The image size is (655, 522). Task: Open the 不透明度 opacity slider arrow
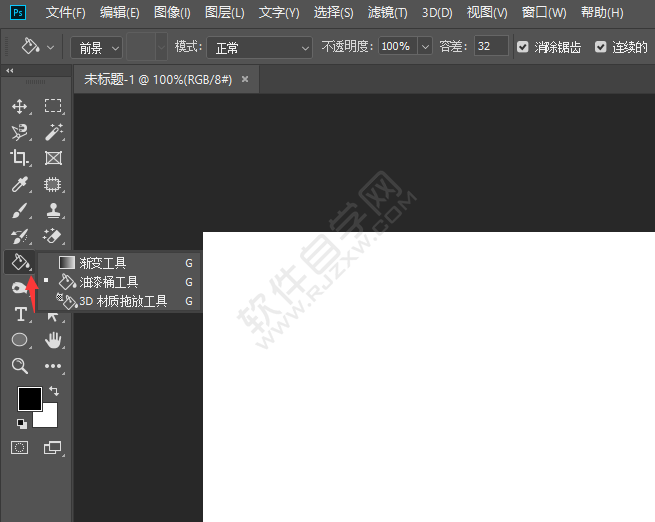click(x=425, y=46)
